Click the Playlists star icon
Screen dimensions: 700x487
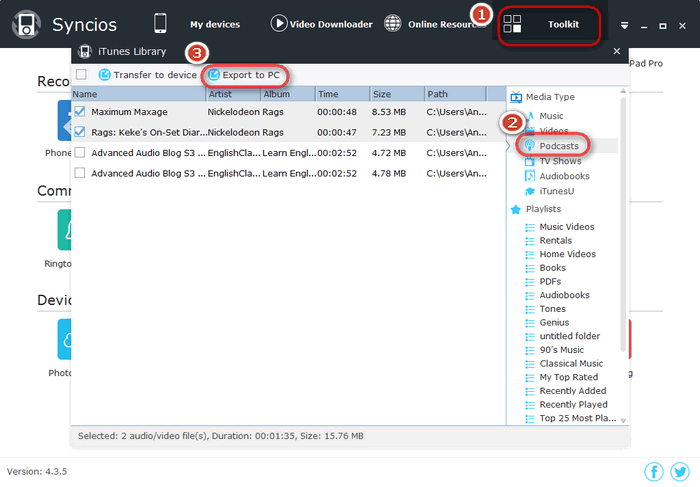(x=516, y=209)
